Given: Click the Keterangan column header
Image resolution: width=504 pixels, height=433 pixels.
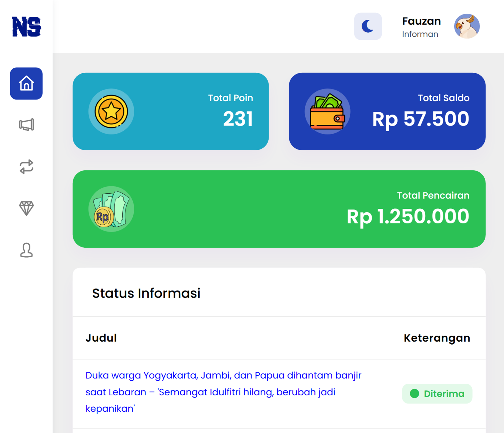Looking at the screenshot, I should [437, 338].
